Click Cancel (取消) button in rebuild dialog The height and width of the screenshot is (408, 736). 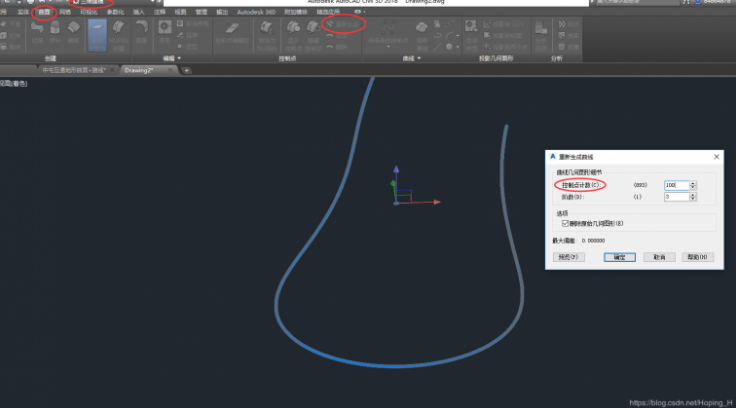(x=659, y=257)
